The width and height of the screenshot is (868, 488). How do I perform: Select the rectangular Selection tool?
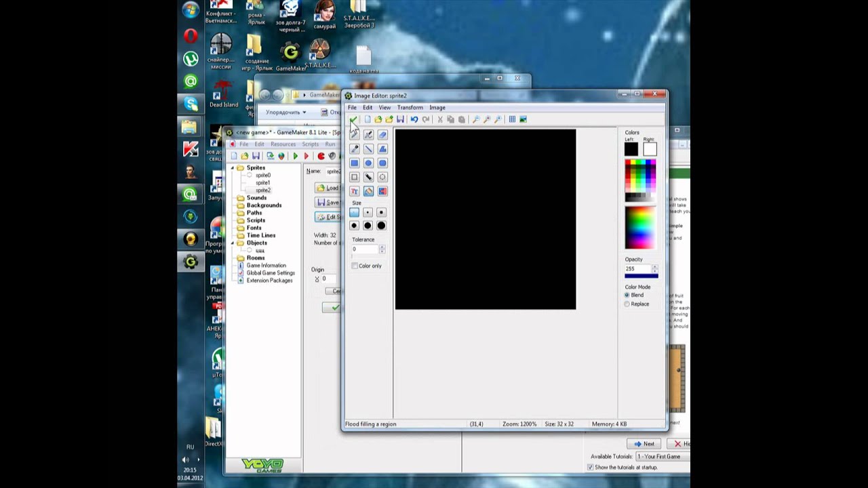click(354, 178)
